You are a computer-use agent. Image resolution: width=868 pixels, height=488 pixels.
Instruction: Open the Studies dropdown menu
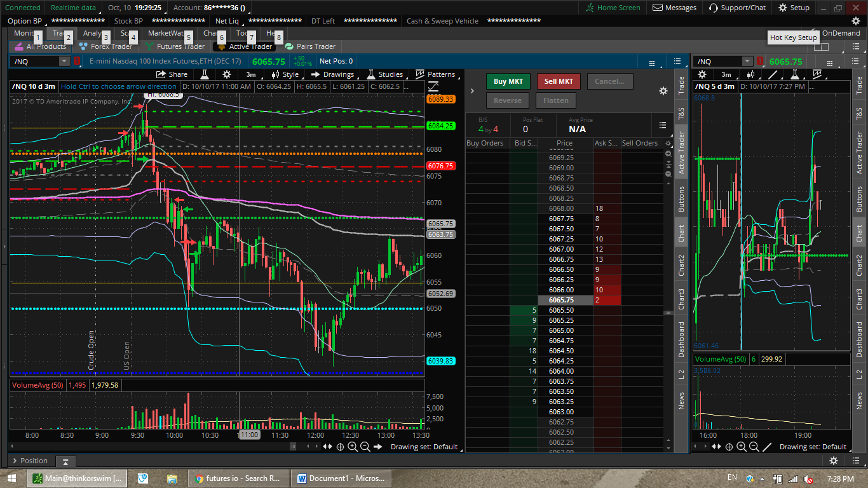click(x=385, y=74)
